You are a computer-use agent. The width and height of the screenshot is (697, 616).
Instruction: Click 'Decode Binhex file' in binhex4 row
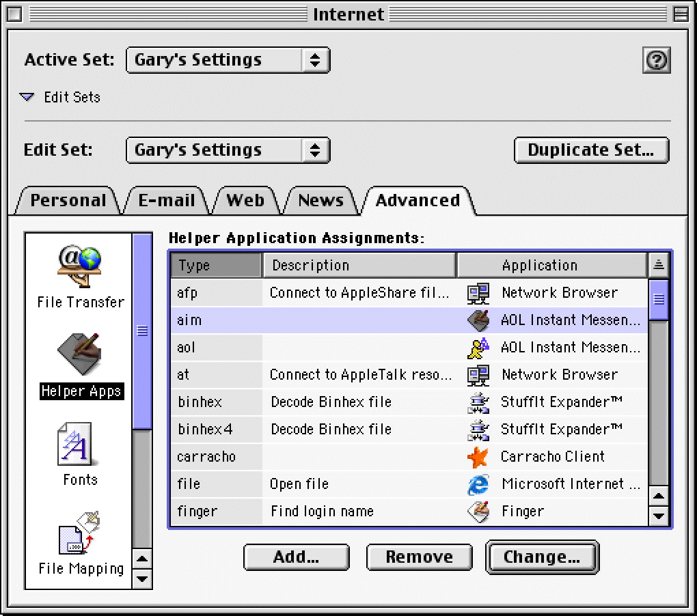coord(331,430)
